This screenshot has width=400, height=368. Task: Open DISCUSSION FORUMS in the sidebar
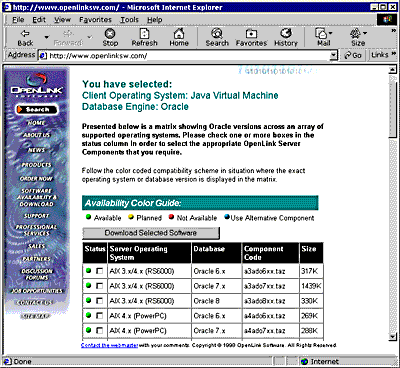37,274
